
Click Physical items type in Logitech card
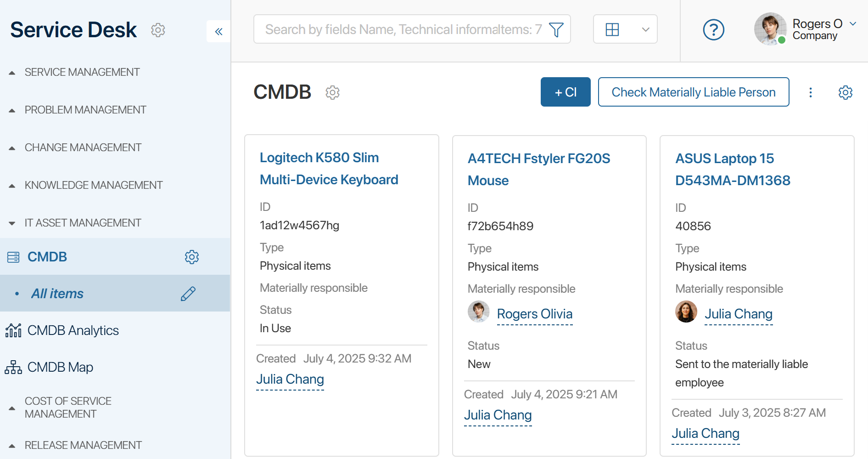[295, 266]
